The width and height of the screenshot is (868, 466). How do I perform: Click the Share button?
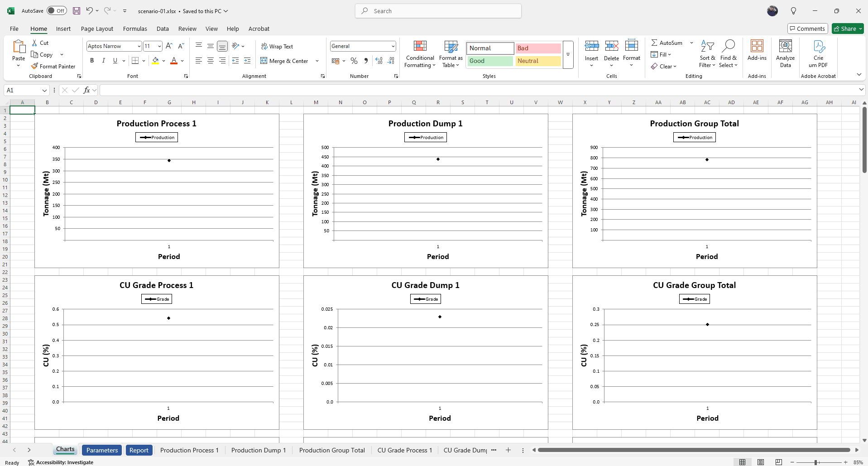(848, 29)
